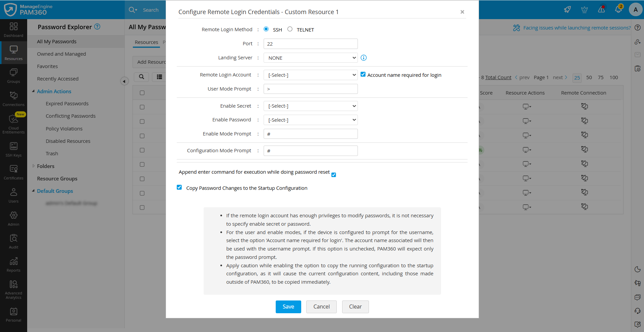The image size is (644, 332).
Task: Select the TELNET radio button
Action: point(290,29)
